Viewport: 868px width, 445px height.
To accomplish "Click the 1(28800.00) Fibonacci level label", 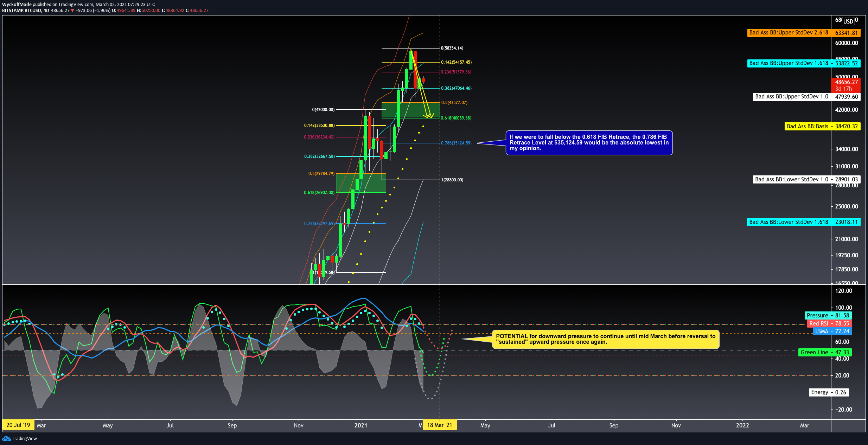I will pos(452,180).
